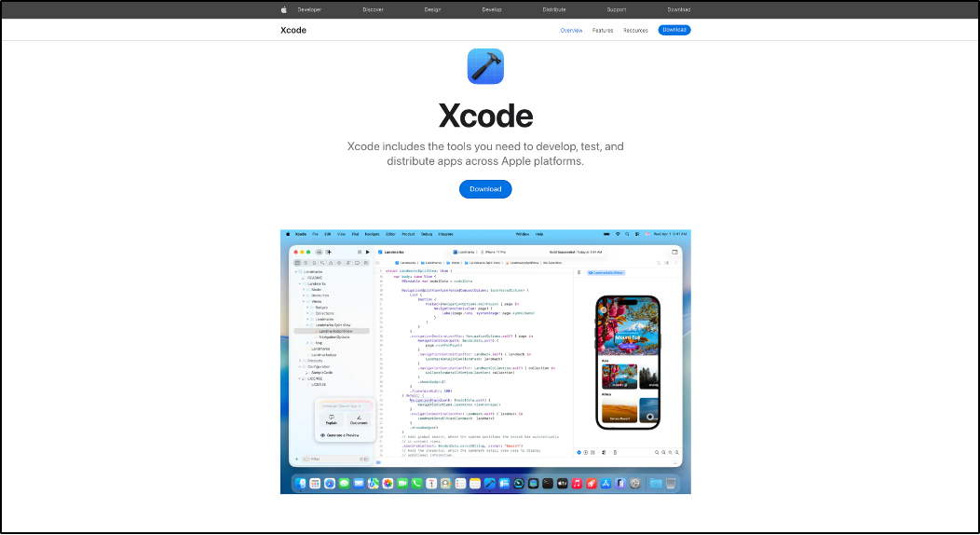Go to the Design section
Screen dimensions: 980x535
click(432, 10)
